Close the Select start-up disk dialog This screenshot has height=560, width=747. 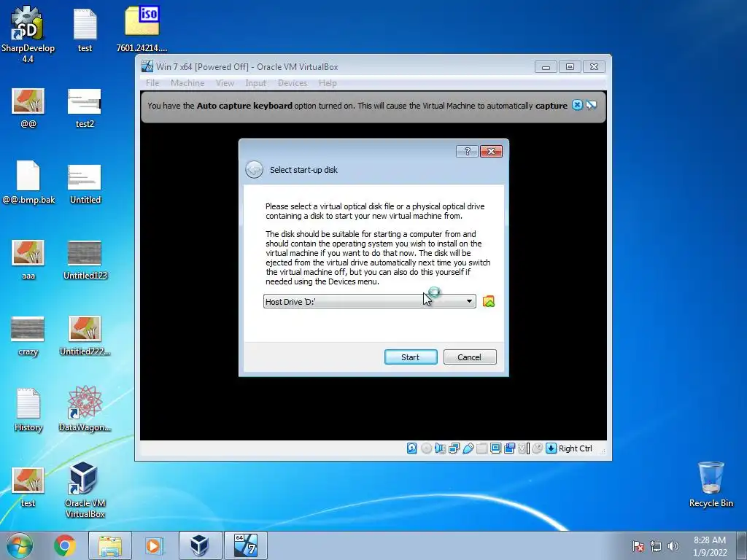pyautogui.click(x=491, y=152)
